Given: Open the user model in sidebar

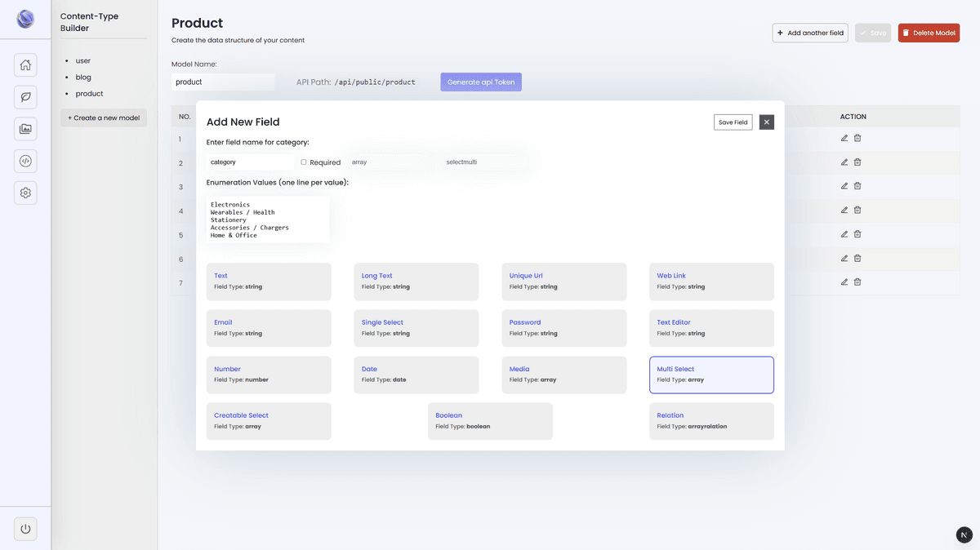Looking at the screenshot, I should pos(83,60).
